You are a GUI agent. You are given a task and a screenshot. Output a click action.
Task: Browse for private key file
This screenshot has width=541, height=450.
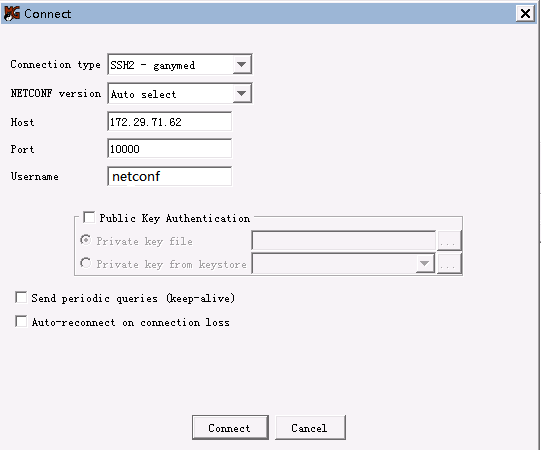click(x=449, y=241)
